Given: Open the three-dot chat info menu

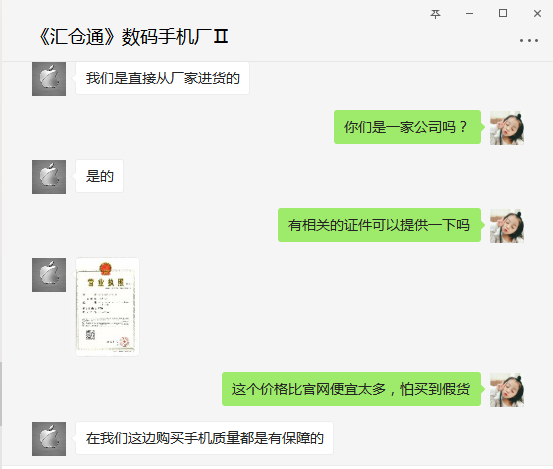Looking at the screenshot, I should tap(529, 41).
